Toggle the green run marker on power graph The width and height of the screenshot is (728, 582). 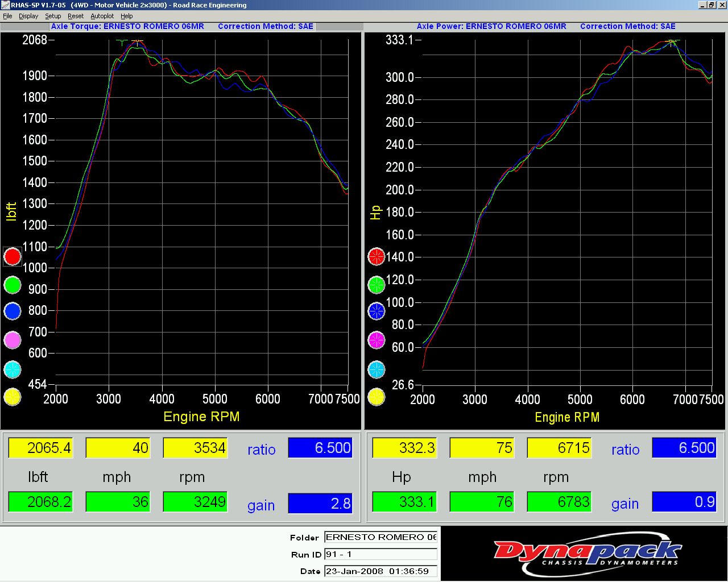click(377, 284)
